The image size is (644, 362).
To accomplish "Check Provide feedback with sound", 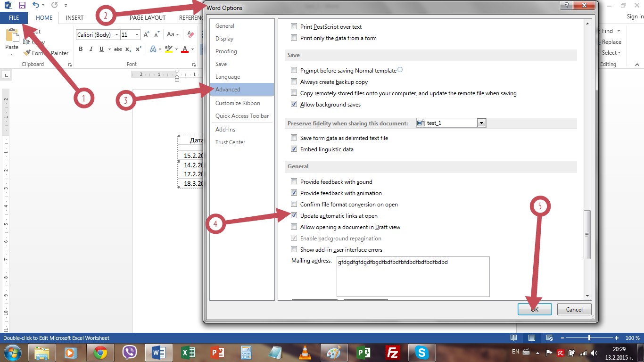I will tap(294, 182).
